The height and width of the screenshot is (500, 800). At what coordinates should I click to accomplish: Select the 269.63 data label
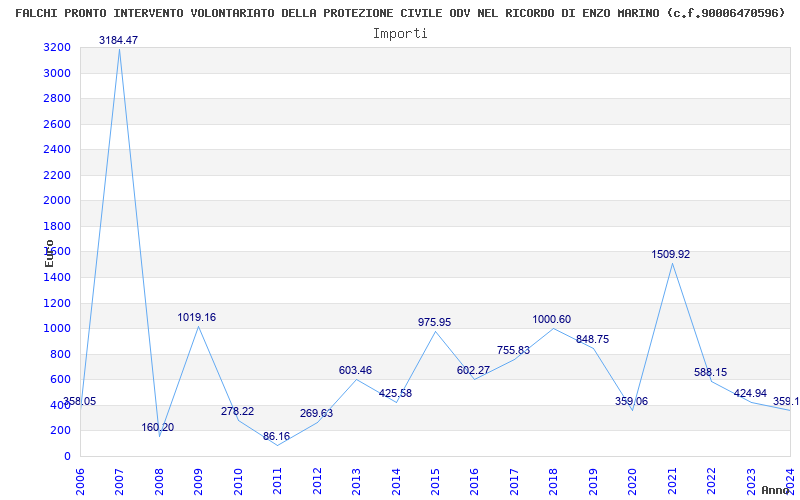[316, 413]
